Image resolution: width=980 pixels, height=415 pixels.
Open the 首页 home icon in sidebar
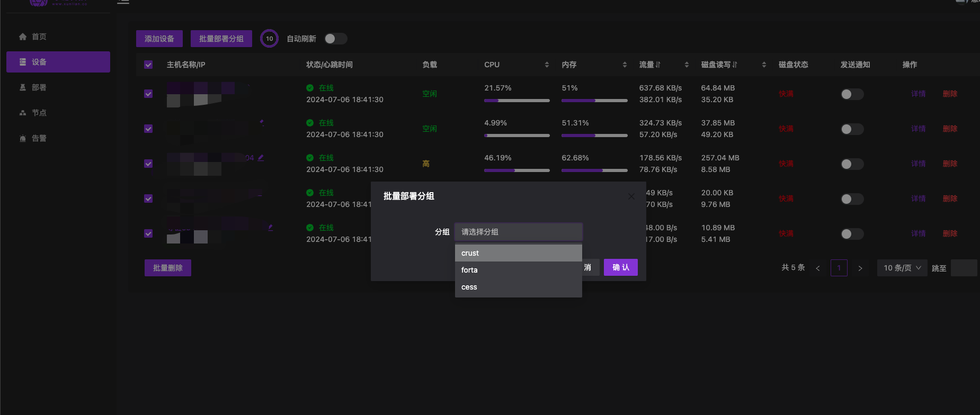(x=23, y=37)
